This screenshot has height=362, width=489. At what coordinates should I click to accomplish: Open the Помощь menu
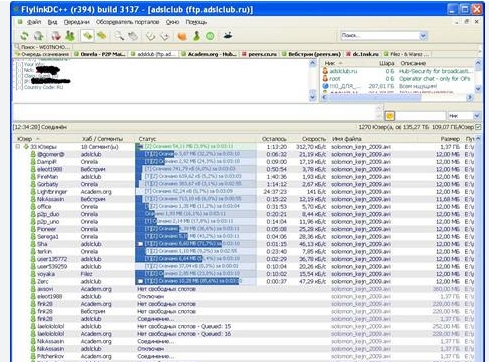tap(196, 22)
